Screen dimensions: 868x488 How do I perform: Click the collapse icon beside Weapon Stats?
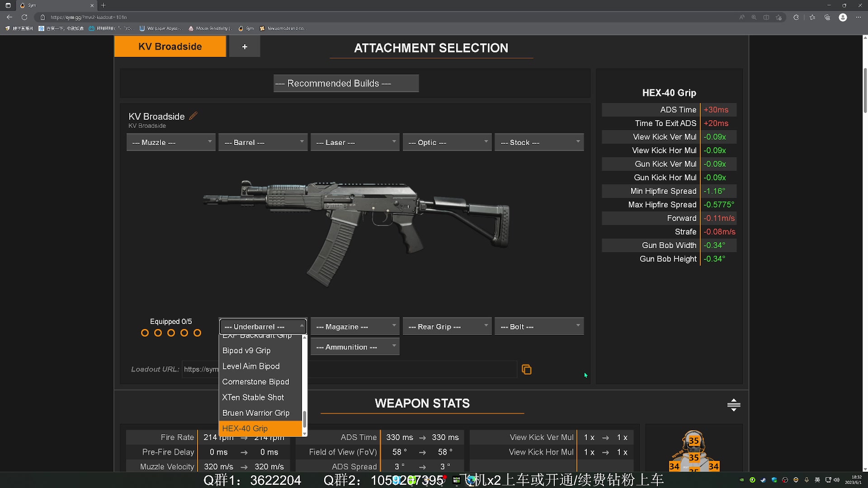[734, 404]
